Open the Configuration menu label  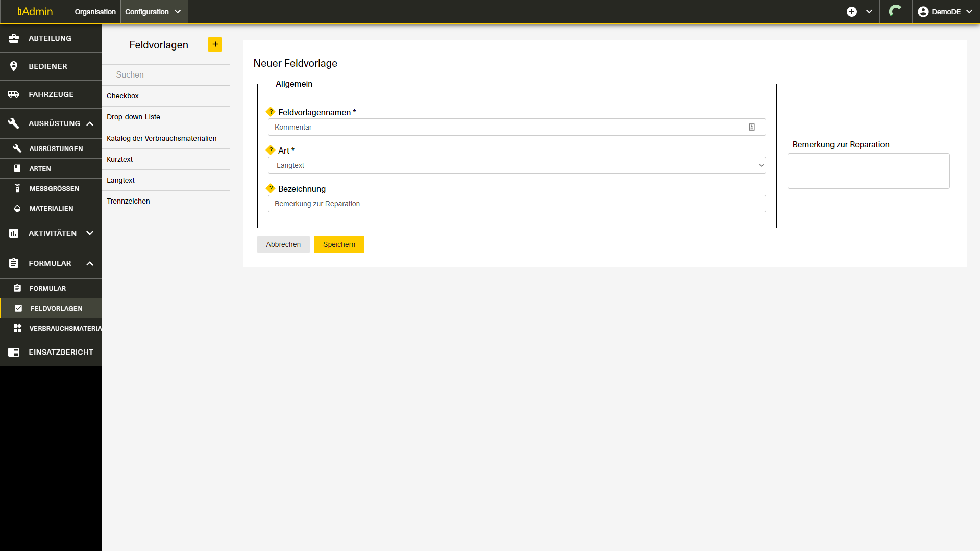pos(147,12)
